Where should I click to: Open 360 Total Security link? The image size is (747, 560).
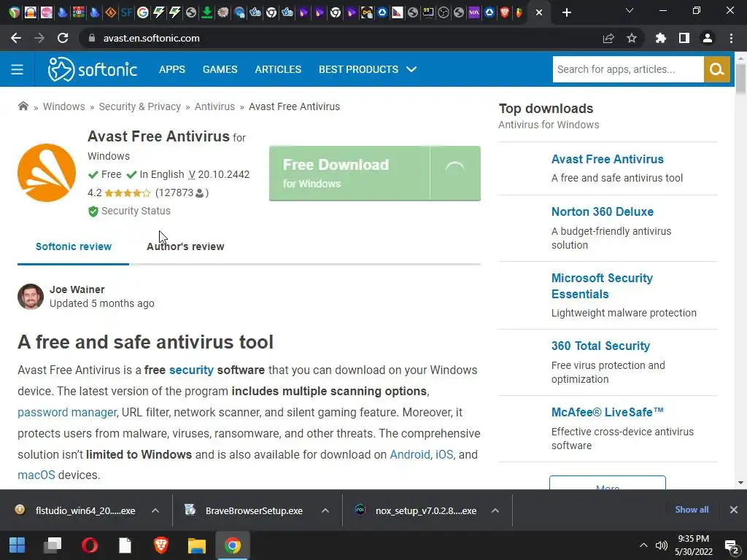600,346
